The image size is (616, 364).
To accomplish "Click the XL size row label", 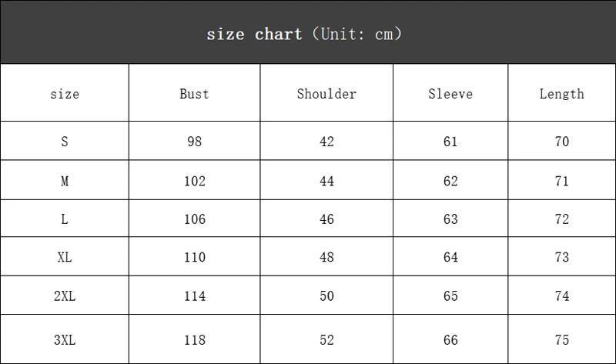I will pyautogui.click(x=65, y=257).
